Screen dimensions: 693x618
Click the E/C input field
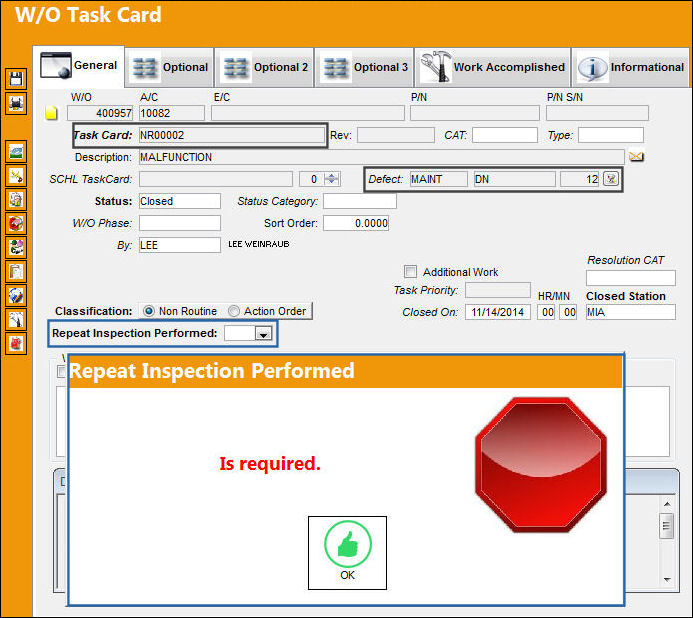pos(308,113)
